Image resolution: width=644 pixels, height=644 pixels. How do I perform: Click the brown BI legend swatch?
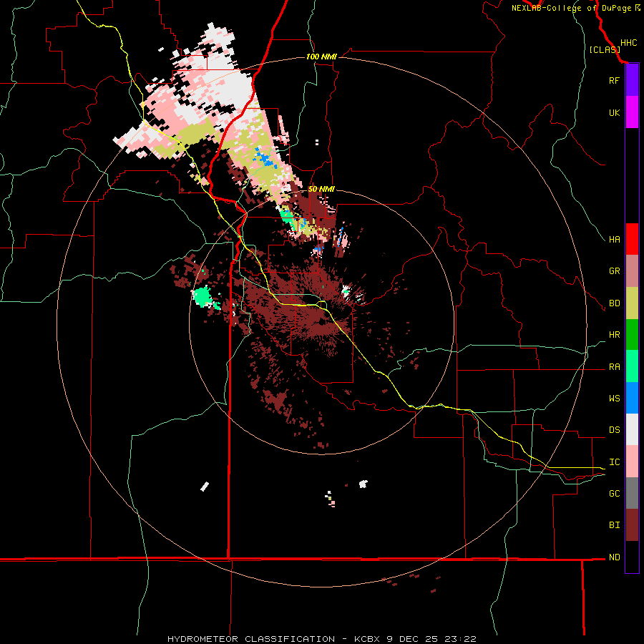(x=632, y=525)
